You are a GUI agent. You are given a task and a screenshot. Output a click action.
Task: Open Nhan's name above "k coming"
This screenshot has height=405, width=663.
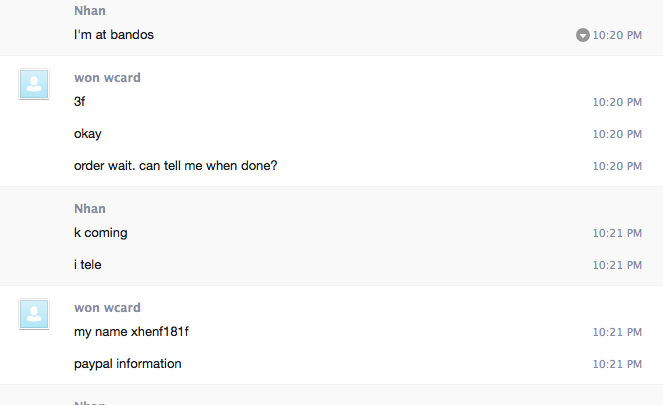[90, 209]
